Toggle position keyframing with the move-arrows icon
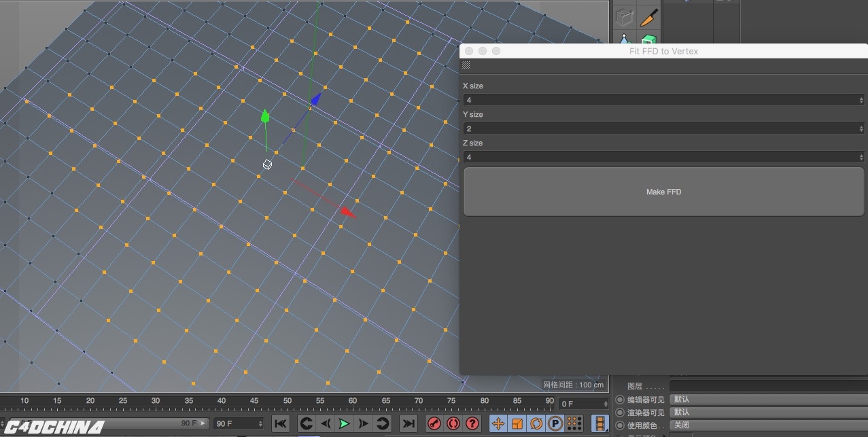Image resolution: width=868 pixels, height=437 pixels. coord(498,423)
